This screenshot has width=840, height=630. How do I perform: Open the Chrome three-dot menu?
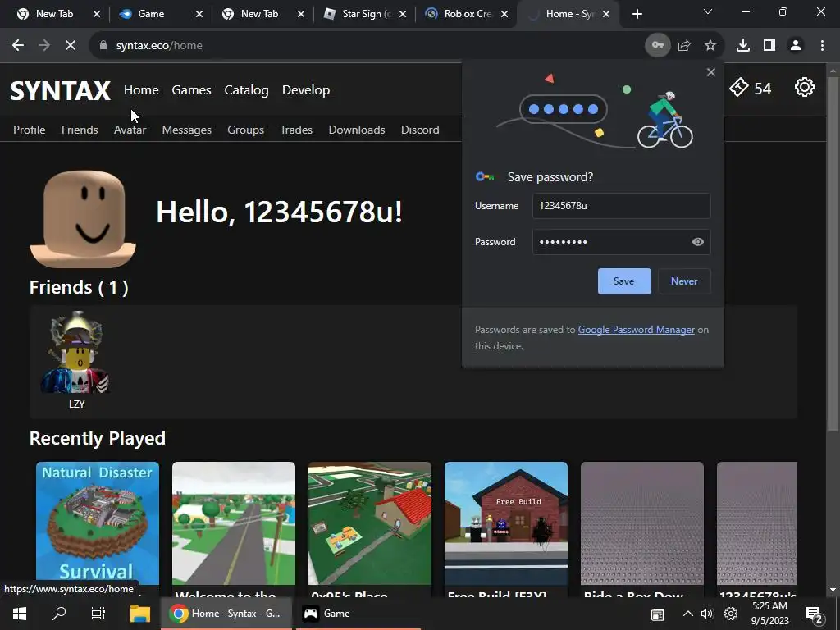pos(822,46)
